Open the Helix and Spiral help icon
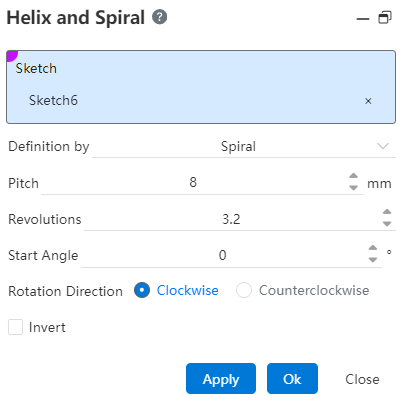Viewport: 400px width, 400px height. point(159,17)
